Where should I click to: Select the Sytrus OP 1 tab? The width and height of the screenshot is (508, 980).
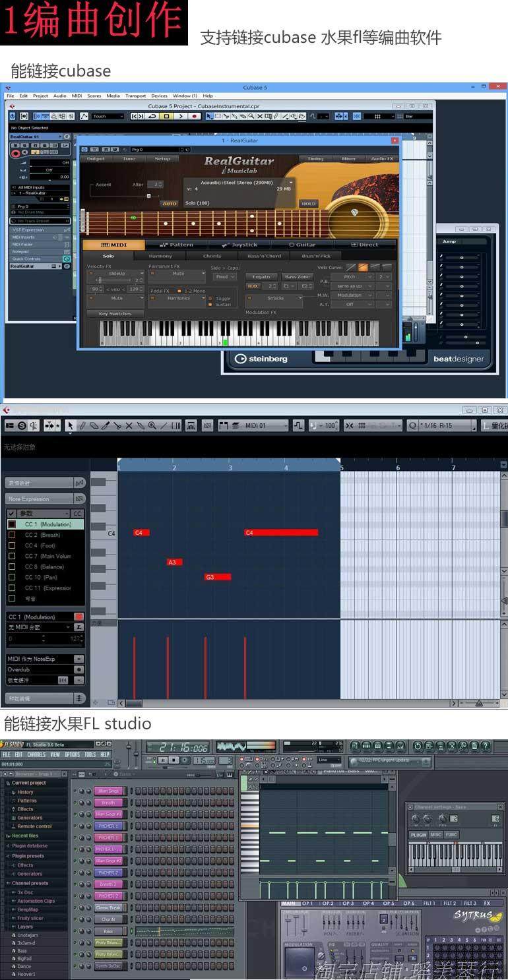[x=307, y=903]
